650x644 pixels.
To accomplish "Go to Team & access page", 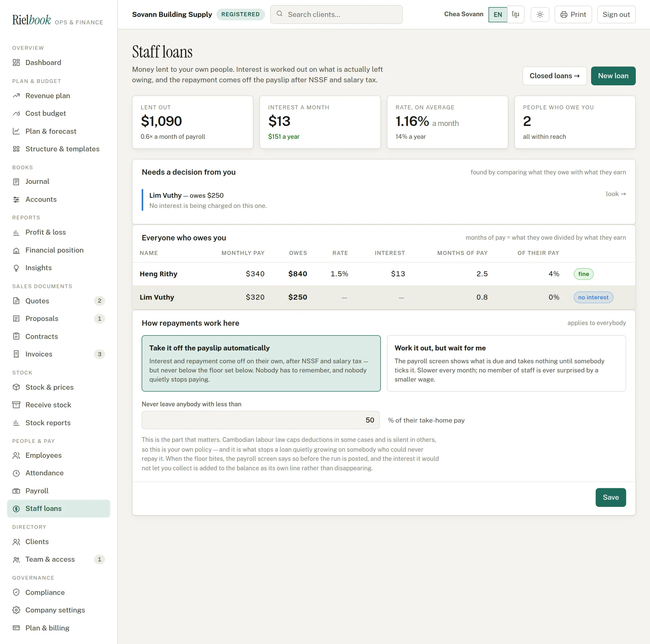I will (59, 560).
